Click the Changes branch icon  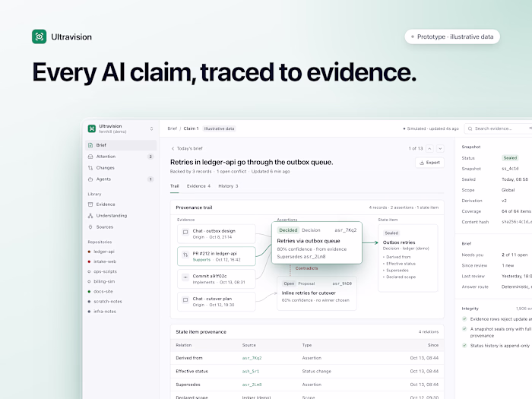coord(90,168)
